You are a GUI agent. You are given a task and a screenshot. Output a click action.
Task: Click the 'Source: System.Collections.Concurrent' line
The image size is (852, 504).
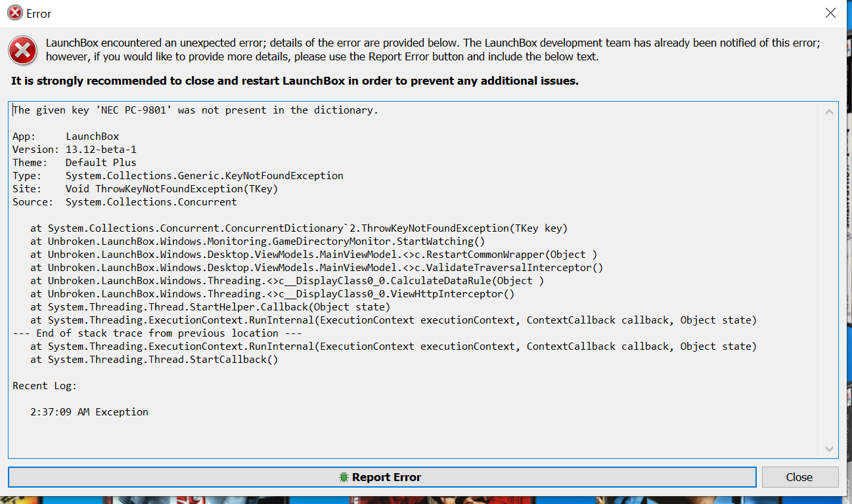point(125,202)
